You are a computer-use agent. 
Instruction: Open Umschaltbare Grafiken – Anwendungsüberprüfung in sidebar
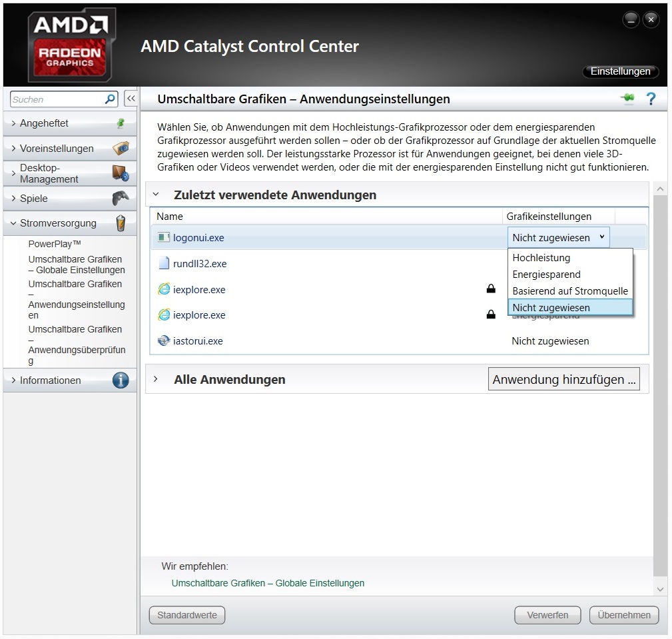[77, 344]
